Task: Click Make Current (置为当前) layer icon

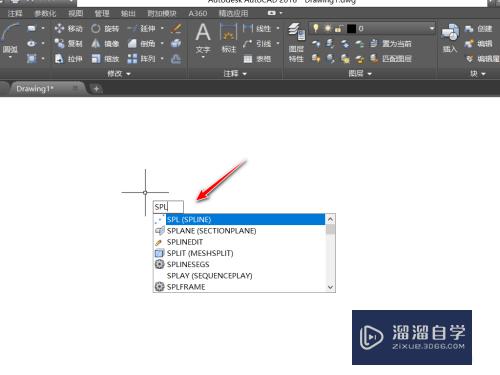Action: click(x=392, y=43)
